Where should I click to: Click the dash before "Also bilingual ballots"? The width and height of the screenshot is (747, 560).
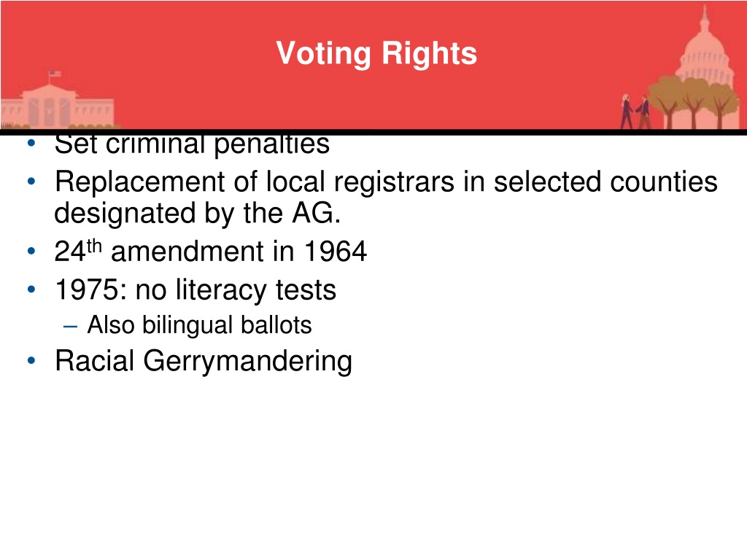70,327
